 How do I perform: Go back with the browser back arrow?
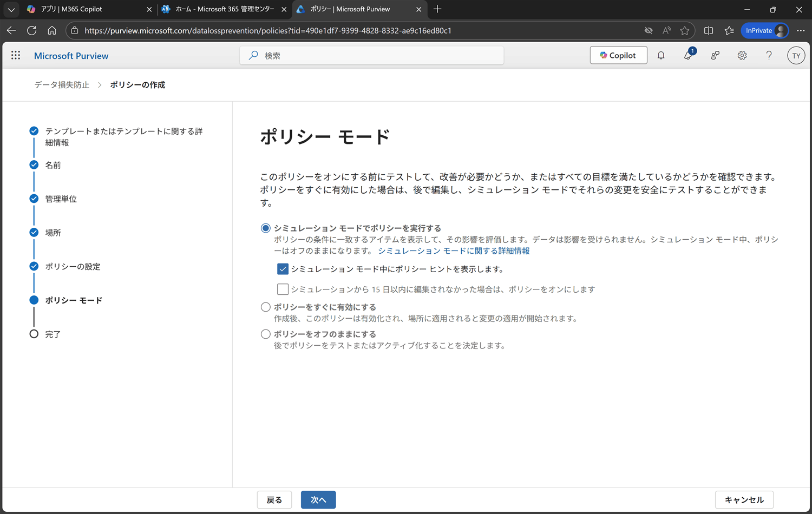tap(11, 30)
